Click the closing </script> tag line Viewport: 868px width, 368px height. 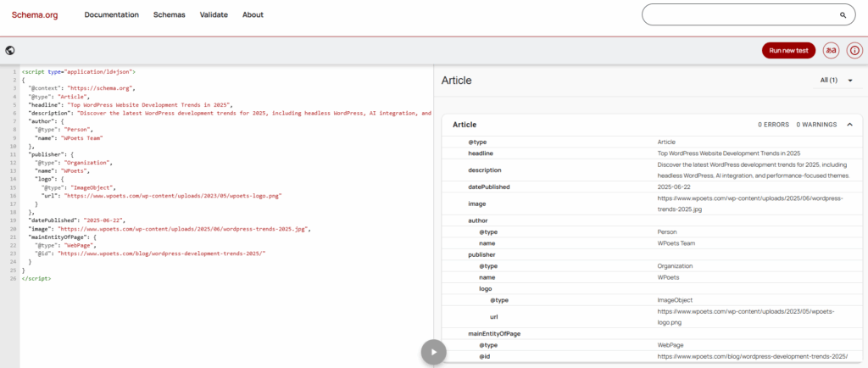[x=36, y=278]
